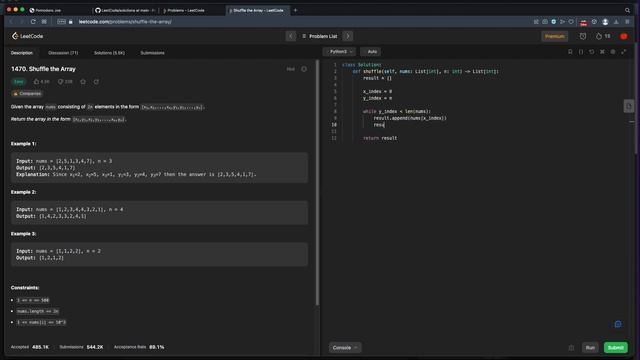Click the apps grid icon in browser toolbar
Screen dimensions: 640x360
44,22
